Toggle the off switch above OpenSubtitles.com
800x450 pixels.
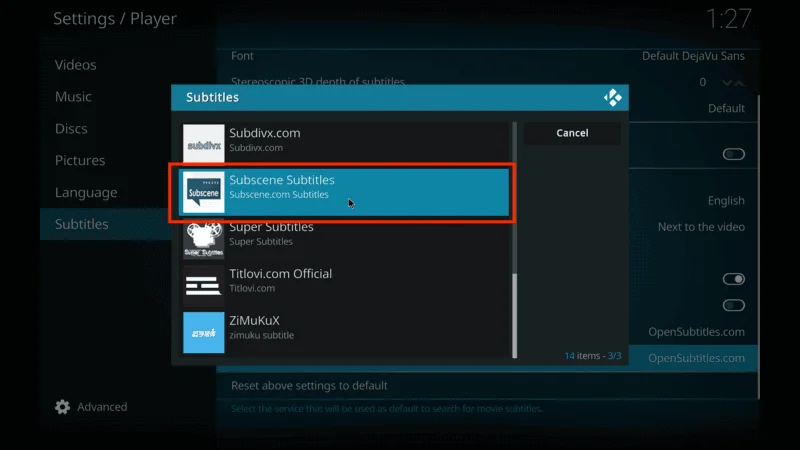(x=733, y=305)
